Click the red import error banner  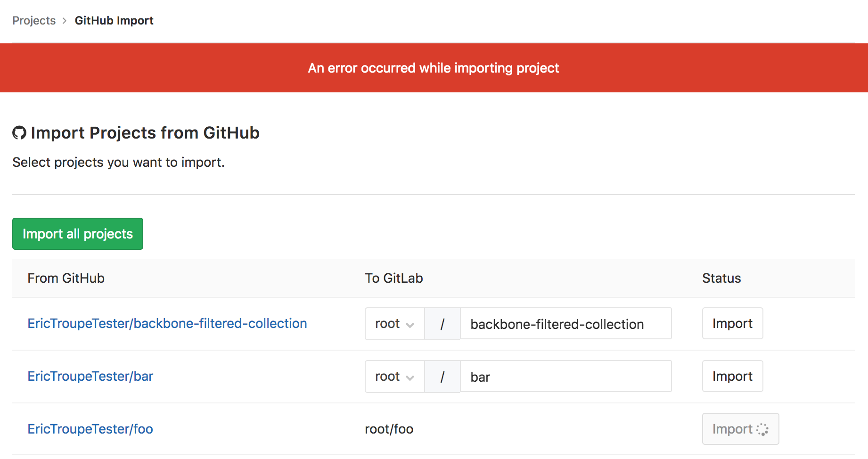(x=434, y=68)
